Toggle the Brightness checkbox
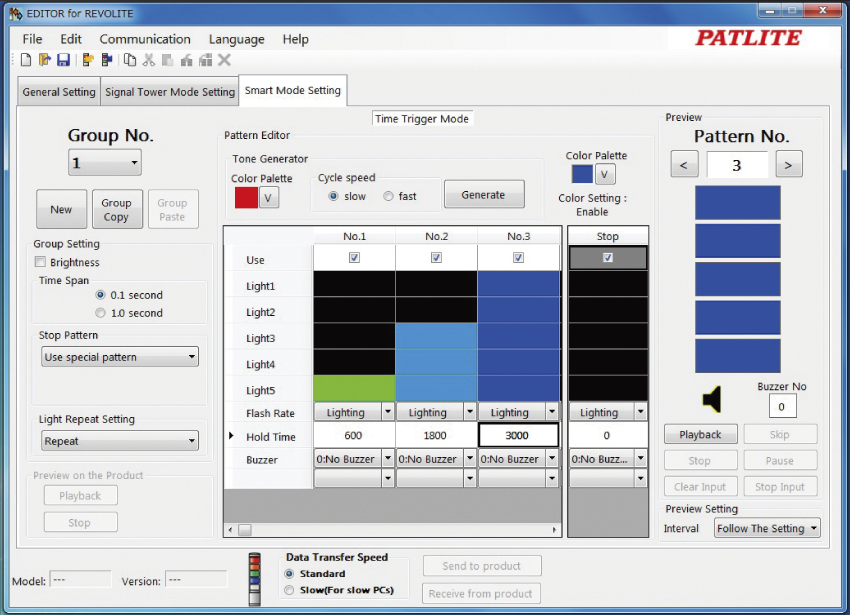The width and height of the screenshot is (850, 615). (40, 262)
